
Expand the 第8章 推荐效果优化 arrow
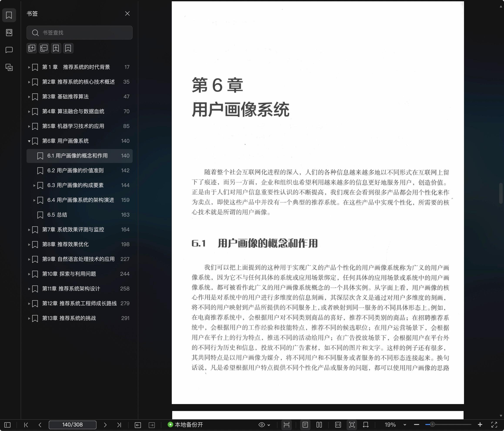point(29,245)
